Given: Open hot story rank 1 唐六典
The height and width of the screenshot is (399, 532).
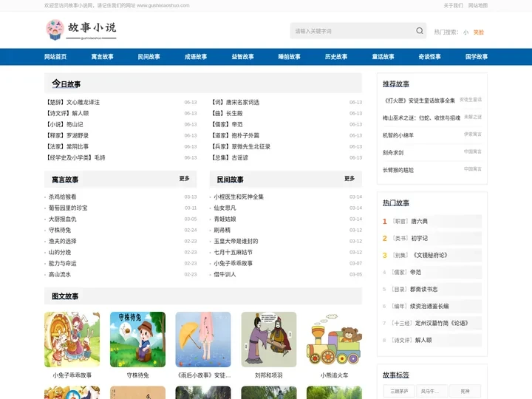Looking at the screenshot, I should (x=419, y=221).
